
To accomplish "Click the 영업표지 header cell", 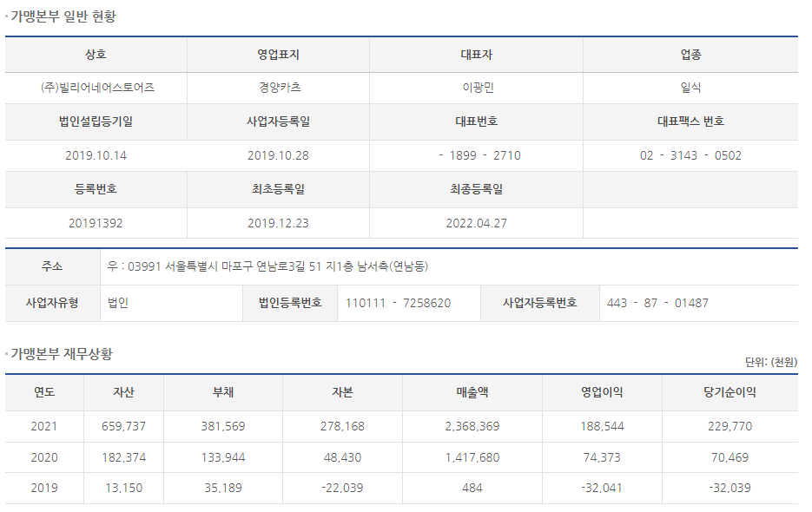I will pos(278,55).
